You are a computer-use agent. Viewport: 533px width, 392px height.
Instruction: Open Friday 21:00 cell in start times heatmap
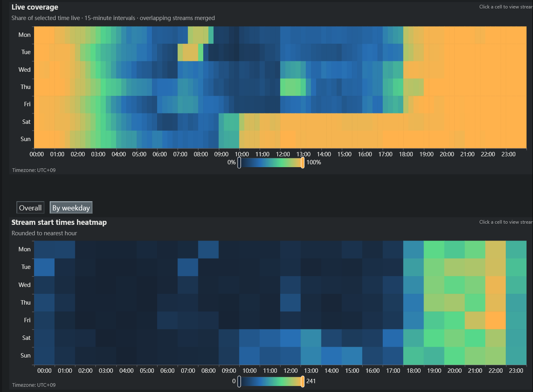click(x=475, y=320)
